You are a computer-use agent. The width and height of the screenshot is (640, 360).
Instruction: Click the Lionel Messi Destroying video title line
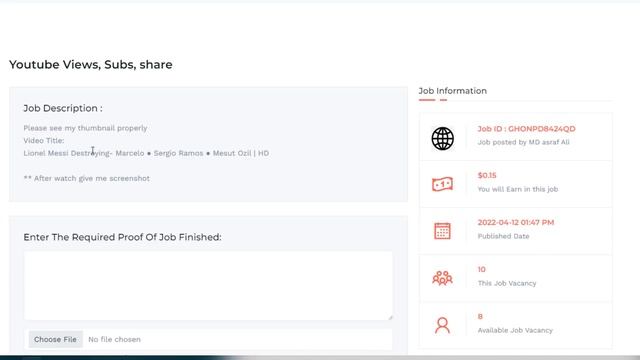[146, 153]
